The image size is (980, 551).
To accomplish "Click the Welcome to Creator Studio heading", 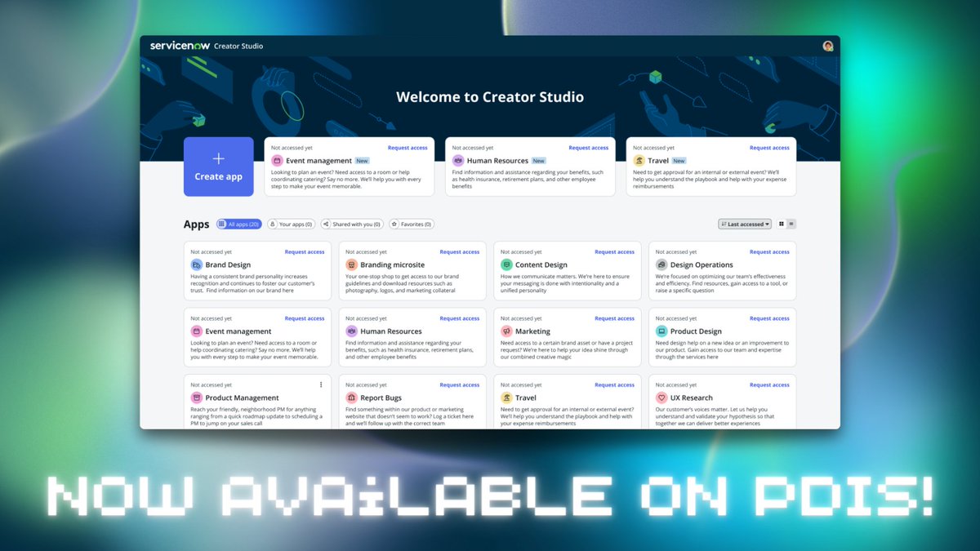I will coord(490,97).
